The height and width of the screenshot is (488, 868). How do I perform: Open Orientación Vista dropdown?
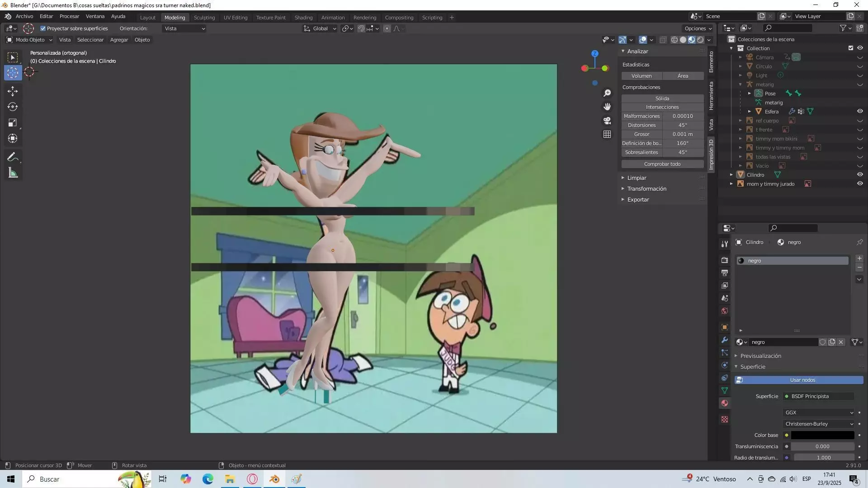point(184,28)
